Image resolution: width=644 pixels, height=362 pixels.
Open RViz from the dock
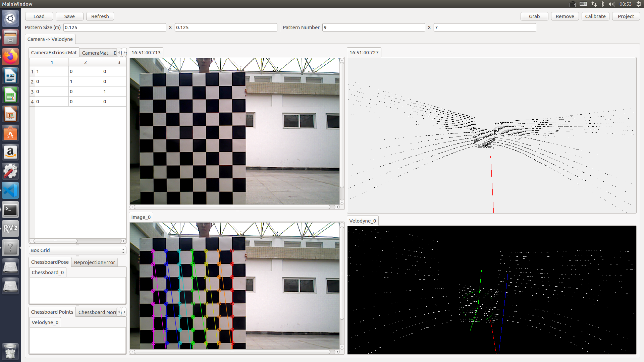[10, 229]
